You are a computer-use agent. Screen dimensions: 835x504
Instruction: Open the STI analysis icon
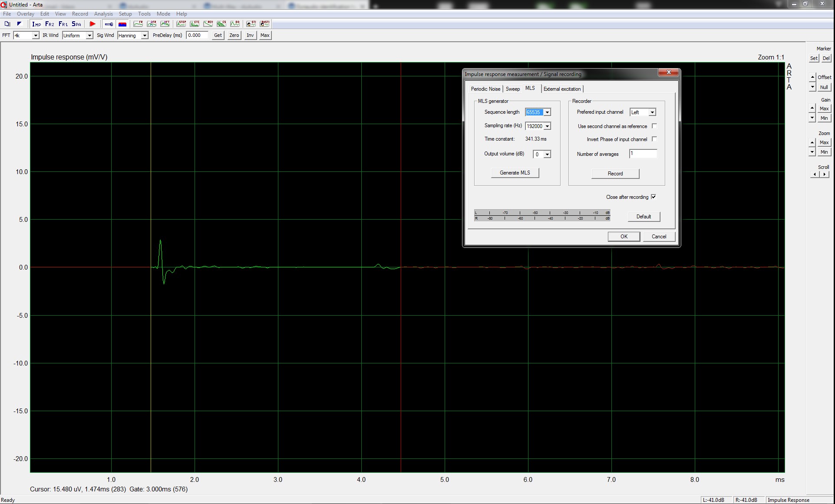click(251, 24)
